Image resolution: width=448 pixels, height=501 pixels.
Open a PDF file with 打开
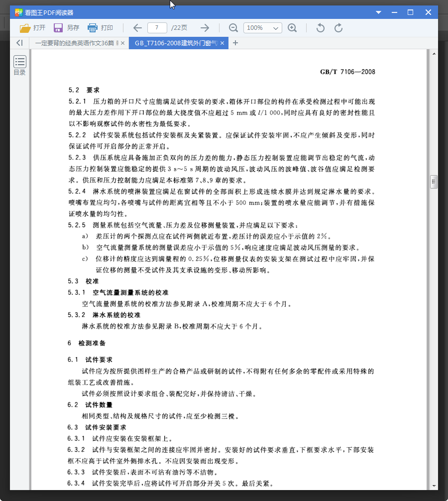pos(32,28)
